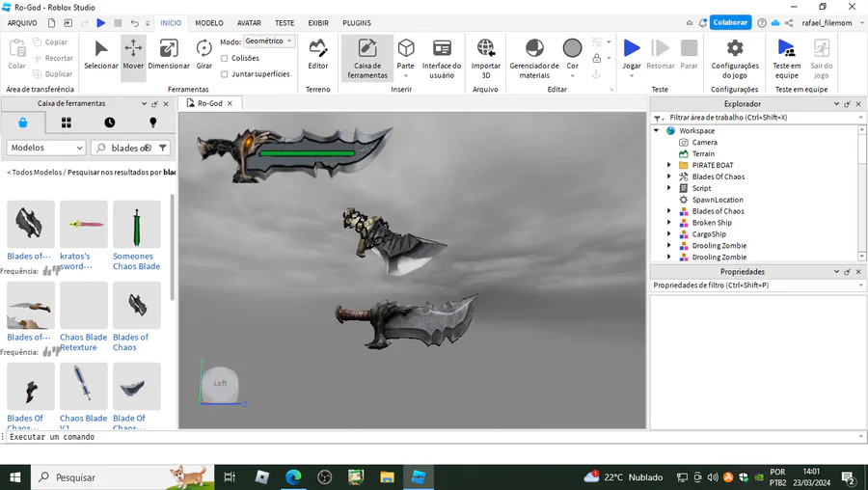Choose the Dimensionar scale tool

[x=169, y=55]
